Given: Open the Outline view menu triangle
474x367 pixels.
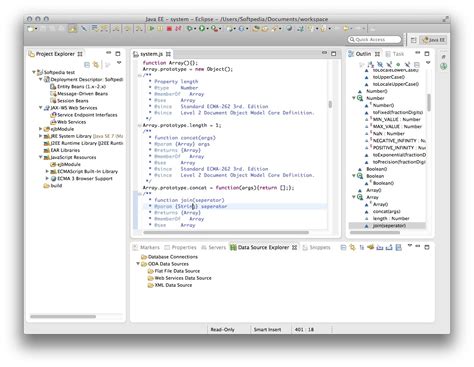Looking at the screenshot, I should 428,62.
